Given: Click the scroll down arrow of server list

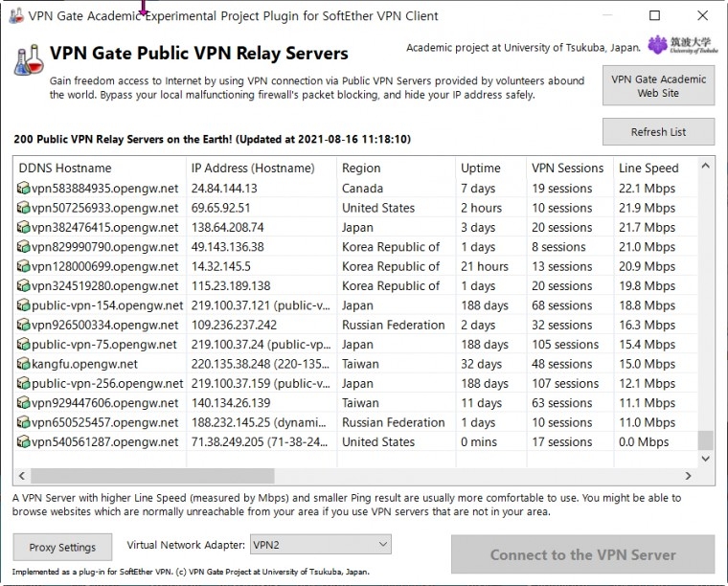Looking at the screenshot, I should click(706, 459).
